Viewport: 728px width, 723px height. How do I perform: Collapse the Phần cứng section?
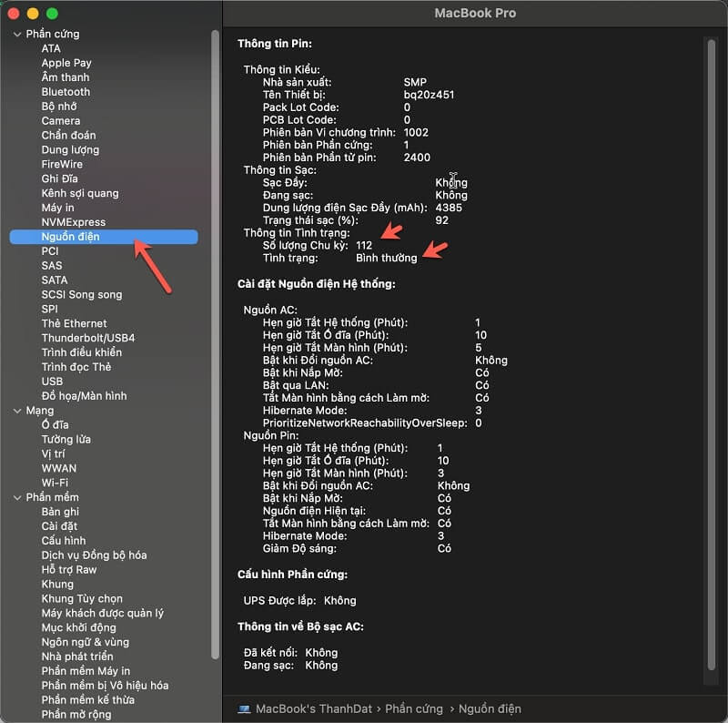17,35
